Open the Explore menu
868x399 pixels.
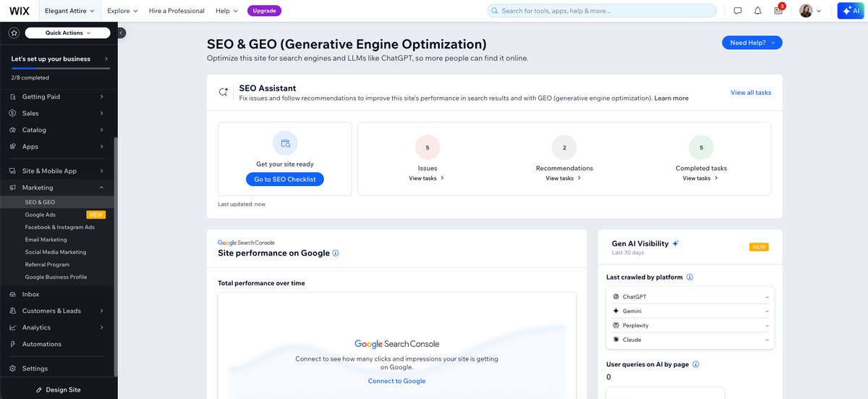122,11
